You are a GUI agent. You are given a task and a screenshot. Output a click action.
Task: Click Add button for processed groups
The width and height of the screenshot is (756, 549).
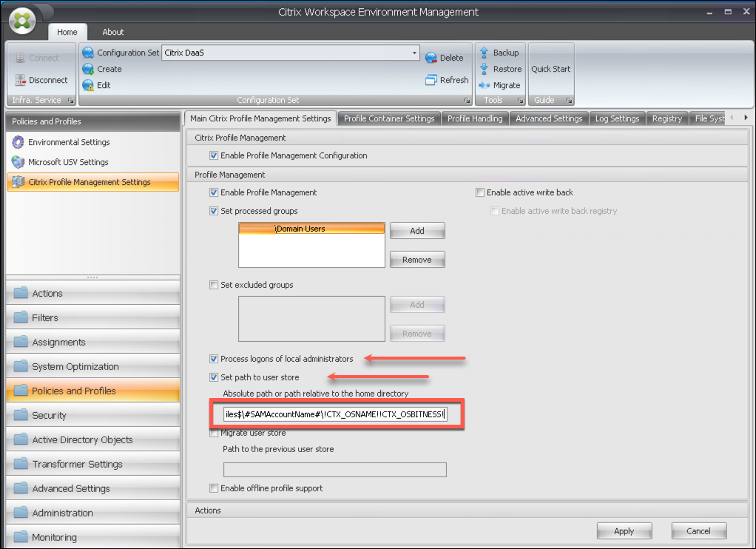coord(417,231)
